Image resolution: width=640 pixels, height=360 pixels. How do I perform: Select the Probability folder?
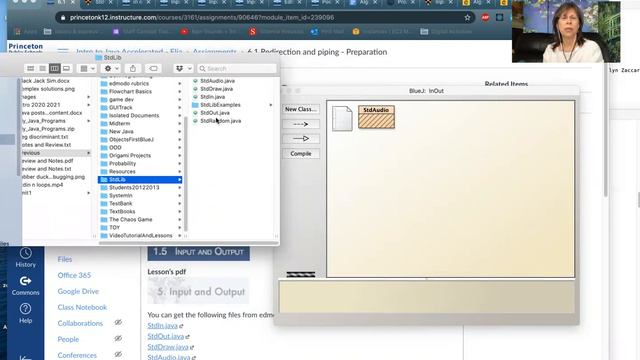(x=122, y=163)
